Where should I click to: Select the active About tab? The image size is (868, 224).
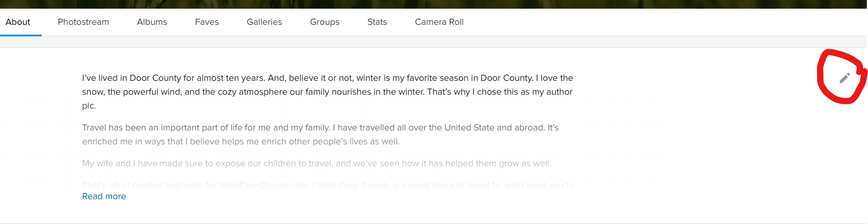coord(18,22)
